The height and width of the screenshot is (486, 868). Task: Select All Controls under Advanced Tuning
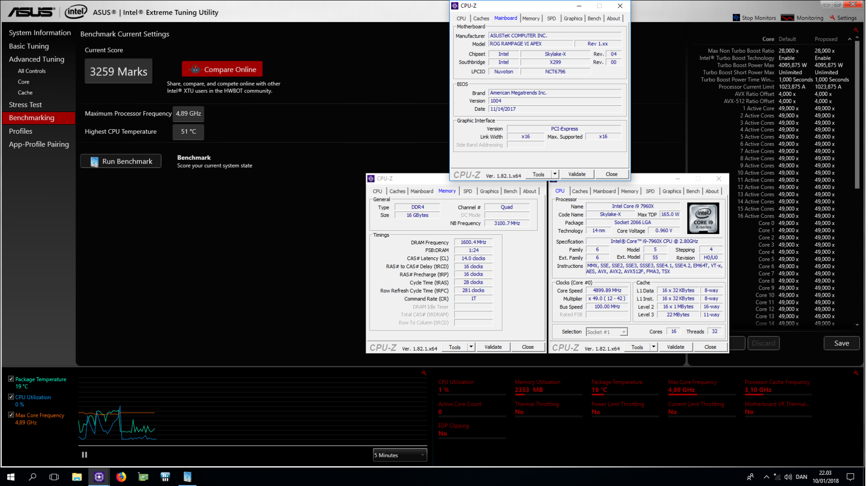tap(32, 71)
